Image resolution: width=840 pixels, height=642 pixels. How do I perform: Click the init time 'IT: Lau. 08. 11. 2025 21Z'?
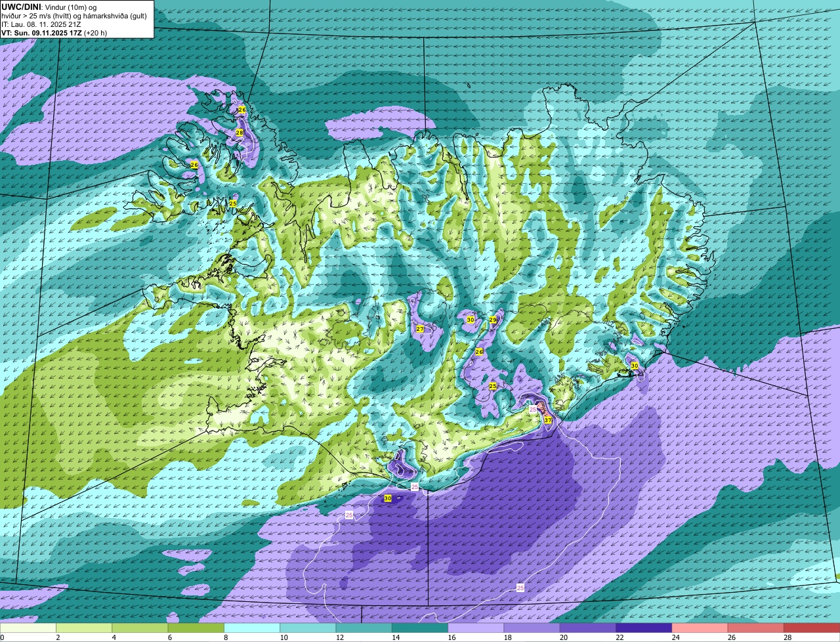[x=41, y=24]
